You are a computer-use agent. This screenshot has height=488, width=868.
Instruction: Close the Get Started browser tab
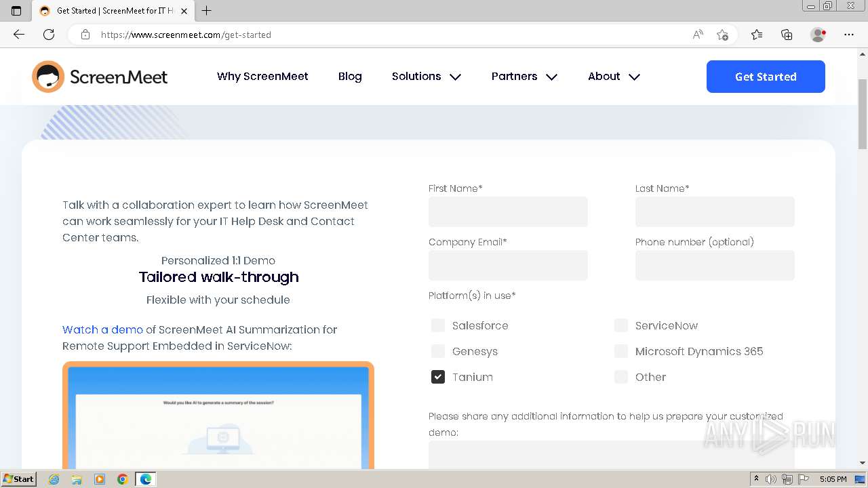point(184,11)
